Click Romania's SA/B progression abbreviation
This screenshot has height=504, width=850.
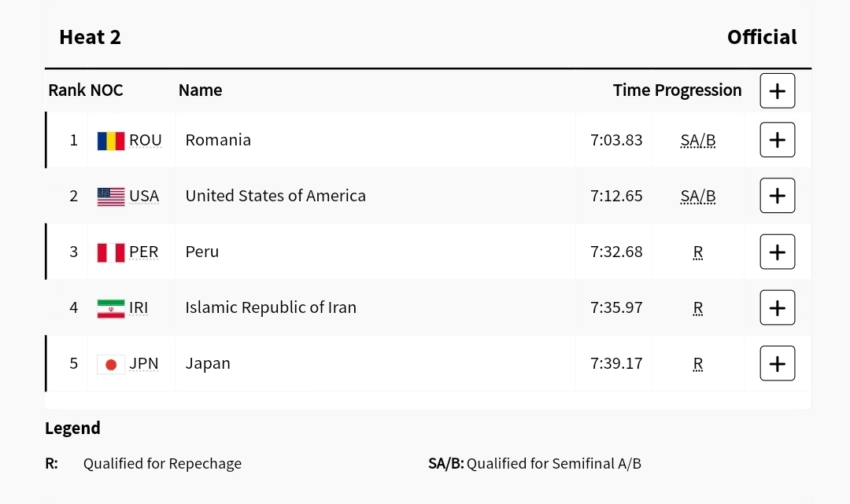pos(698,141)
